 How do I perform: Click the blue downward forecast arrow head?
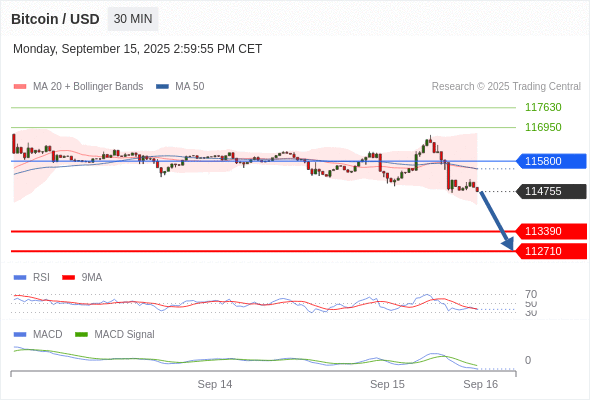coord(508,244)
